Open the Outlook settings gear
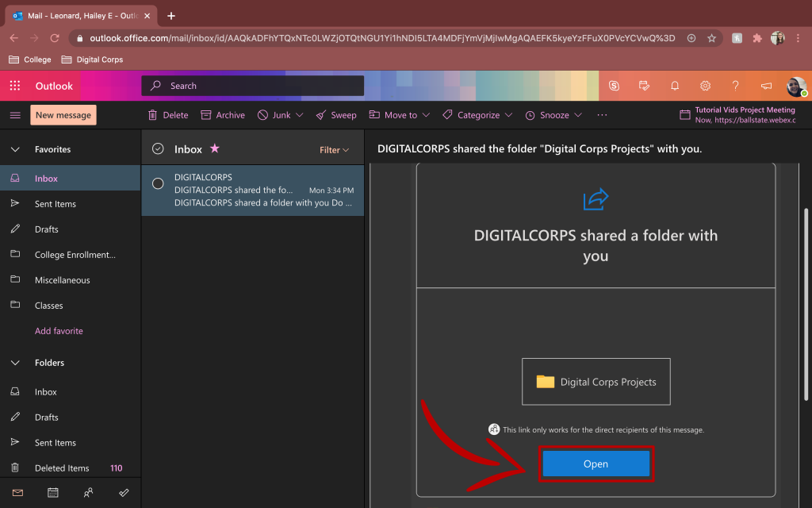 click(705, 86)
